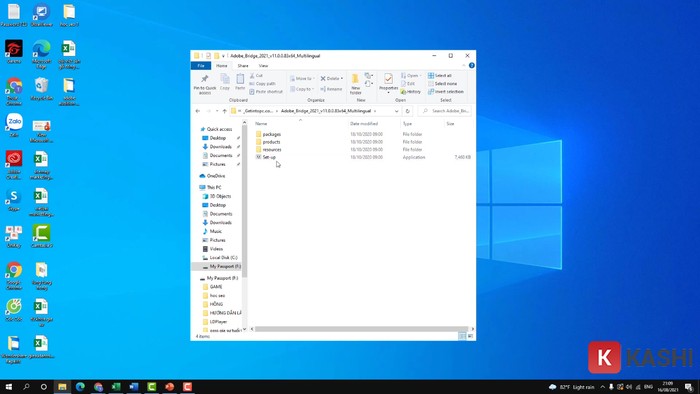The height and width of the screenshot is (394, 700).
Task: Open the File ribbon tab
Action: 201,66
